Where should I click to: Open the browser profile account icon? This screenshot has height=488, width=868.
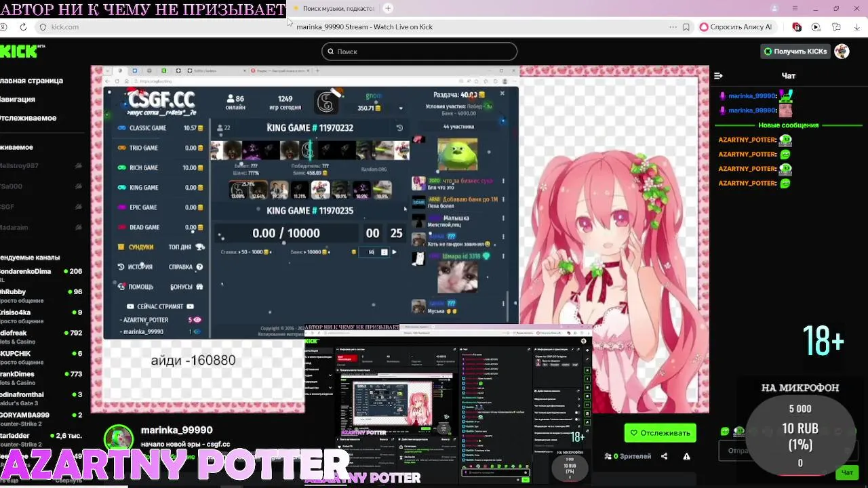click(x=774, y=8)
